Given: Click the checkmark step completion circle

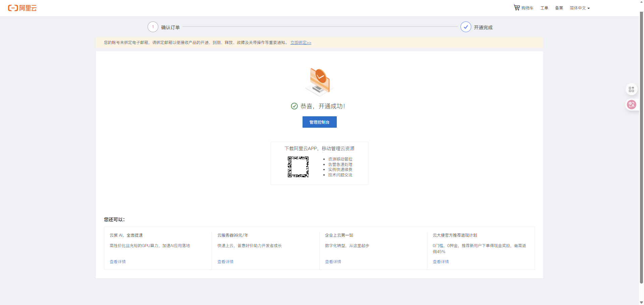Looking at the screenshot, I should (x=466, y=27).
